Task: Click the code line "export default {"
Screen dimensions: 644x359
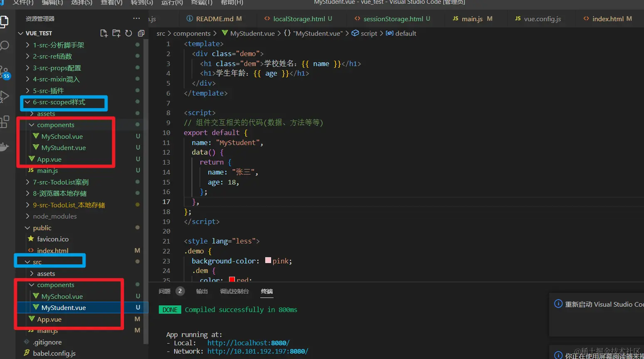Action: [215, 133]
